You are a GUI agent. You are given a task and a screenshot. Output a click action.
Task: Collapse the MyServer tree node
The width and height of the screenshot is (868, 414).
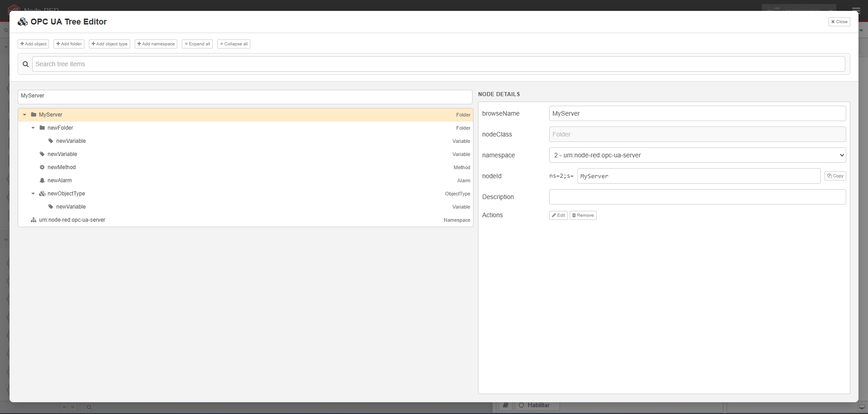[24, 115]
